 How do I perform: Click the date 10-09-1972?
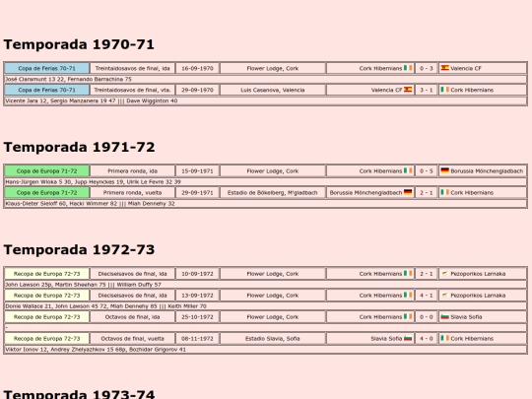pos(197,274)
